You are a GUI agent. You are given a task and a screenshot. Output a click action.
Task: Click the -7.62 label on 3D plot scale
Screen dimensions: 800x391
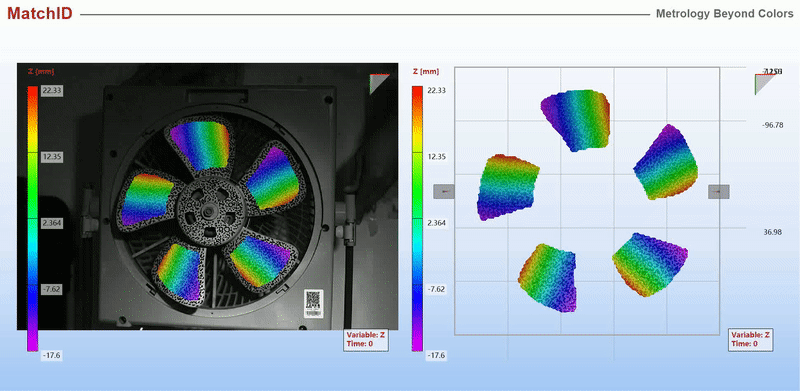click(436, 289)
